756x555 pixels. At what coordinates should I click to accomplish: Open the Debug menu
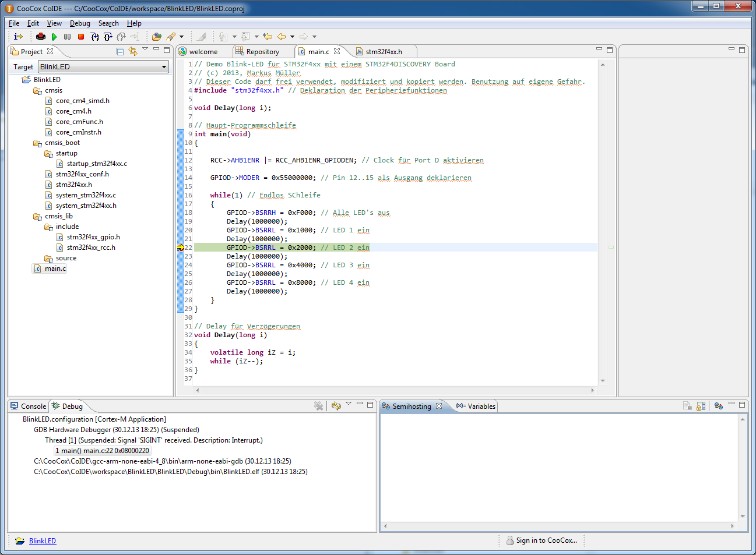[80, 23]
